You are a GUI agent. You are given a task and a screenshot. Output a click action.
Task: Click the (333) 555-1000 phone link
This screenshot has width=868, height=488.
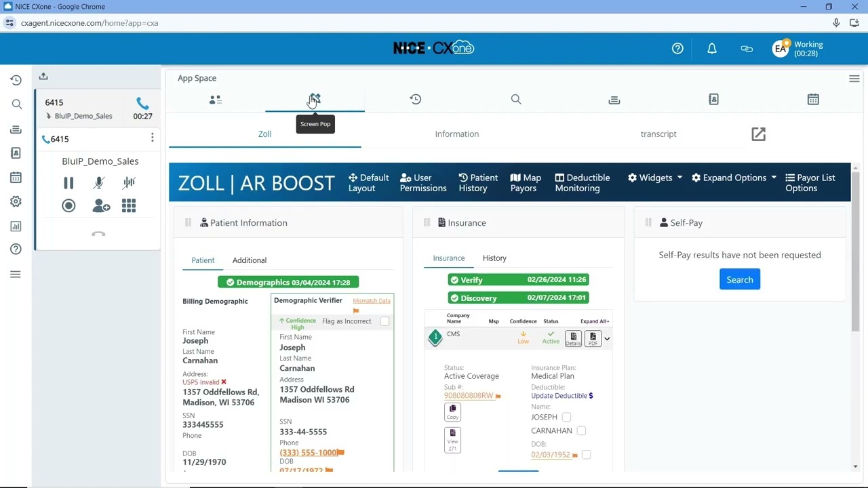309,453
